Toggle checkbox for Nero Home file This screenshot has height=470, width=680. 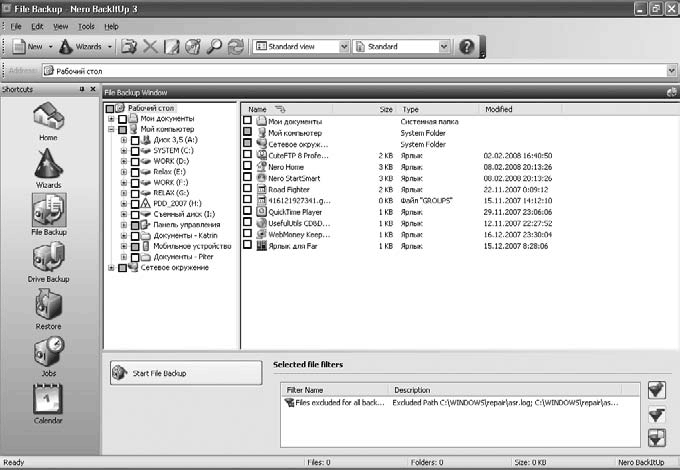(x=248, y=167)
